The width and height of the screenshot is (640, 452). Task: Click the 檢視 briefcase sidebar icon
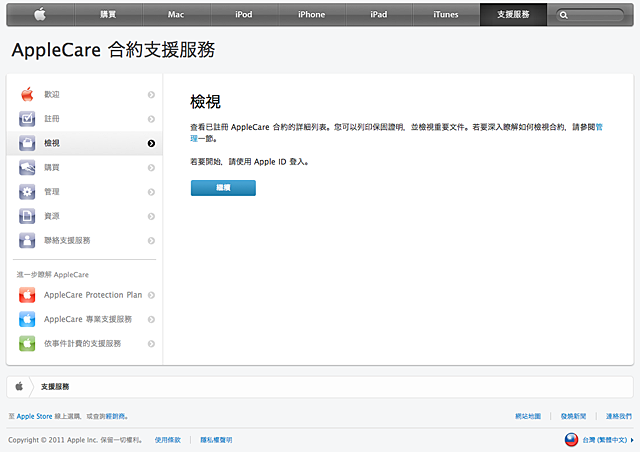pos(27,143)
